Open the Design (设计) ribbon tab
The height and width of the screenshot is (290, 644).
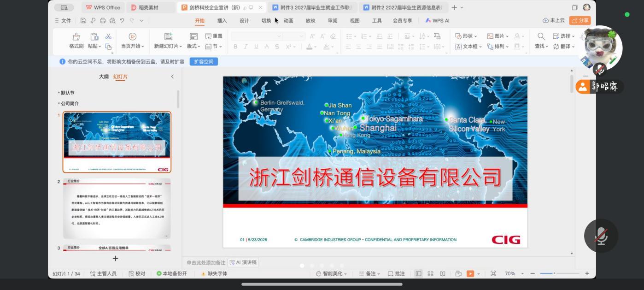coord(244,21)
